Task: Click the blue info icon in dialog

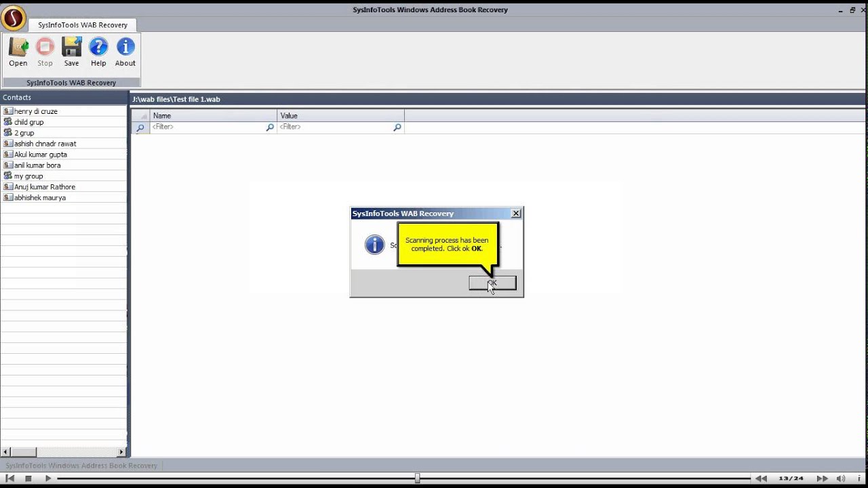Action: (x=374, y=245)
